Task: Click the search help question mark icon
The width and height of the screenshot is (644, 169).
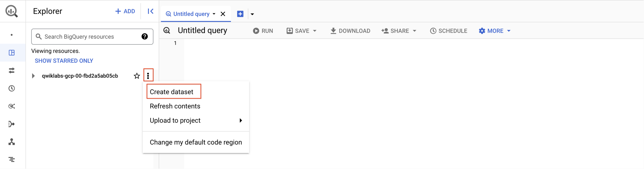Action: point(144,36)
